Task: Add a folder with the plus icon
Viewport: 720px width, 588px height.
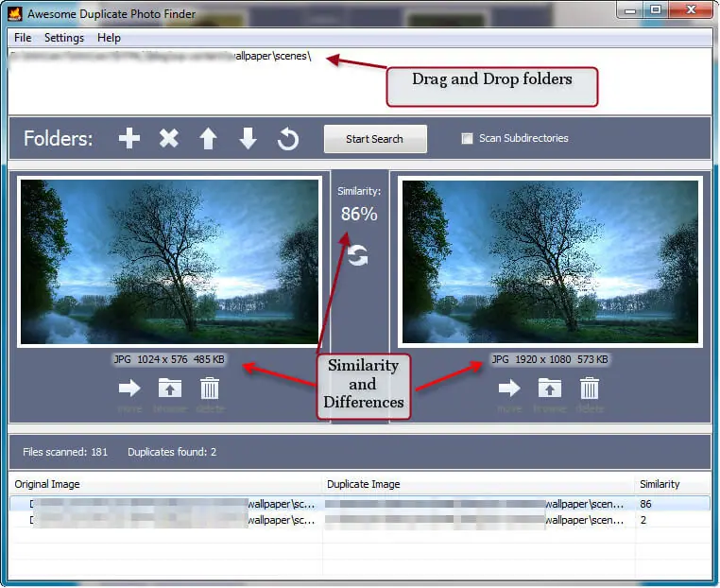Action: (x=129, y=138)
